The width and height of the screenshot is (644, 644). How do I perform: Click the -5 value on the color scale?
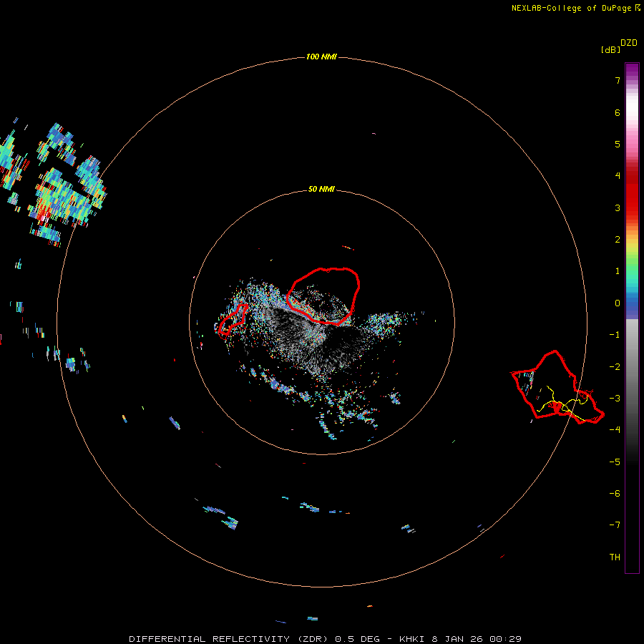pyautogui.click(x=615, y=462)
